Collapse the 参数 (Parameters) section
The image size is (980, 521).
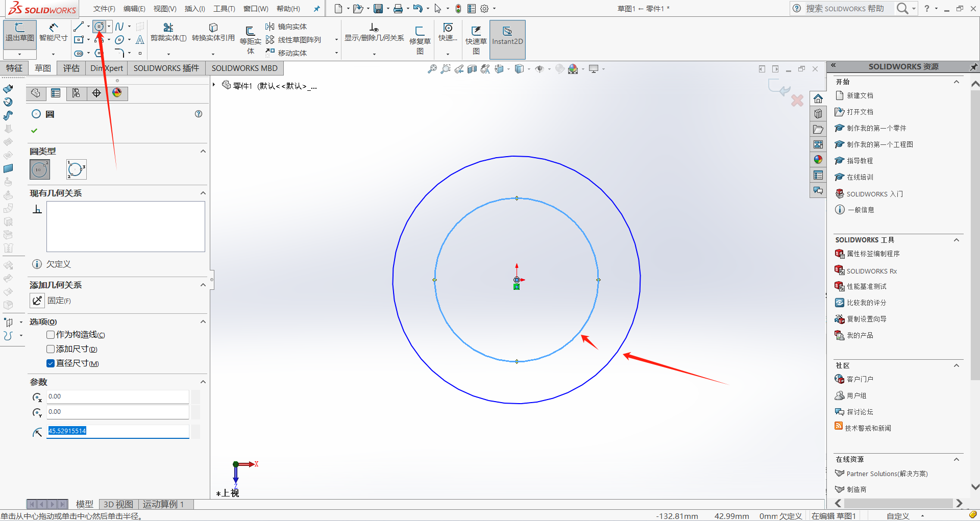click(x=203, y=382)
